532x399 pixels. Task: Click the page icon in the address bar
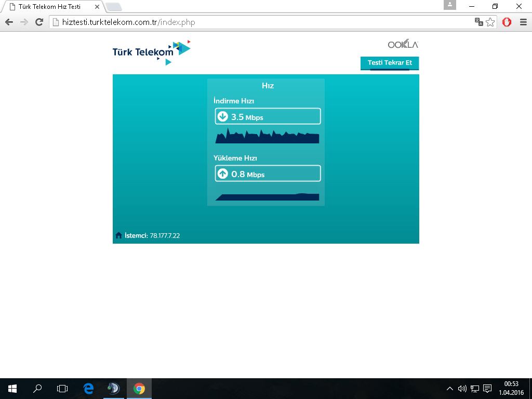coord(56,22)
